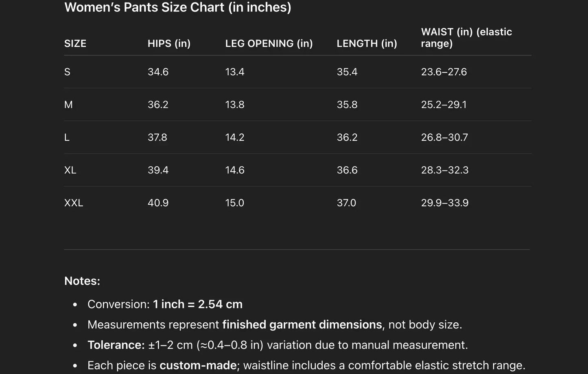Select the XL size row label
Screen dimensions: 588x374
pos(70,170)
